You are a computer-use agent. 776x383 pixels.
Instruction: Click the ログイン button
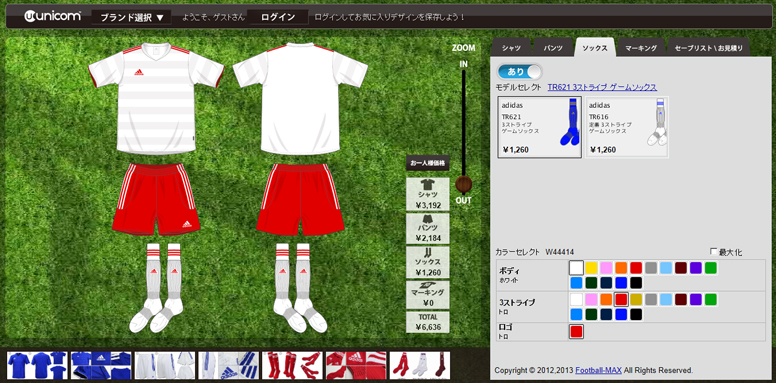coord(278,17)
